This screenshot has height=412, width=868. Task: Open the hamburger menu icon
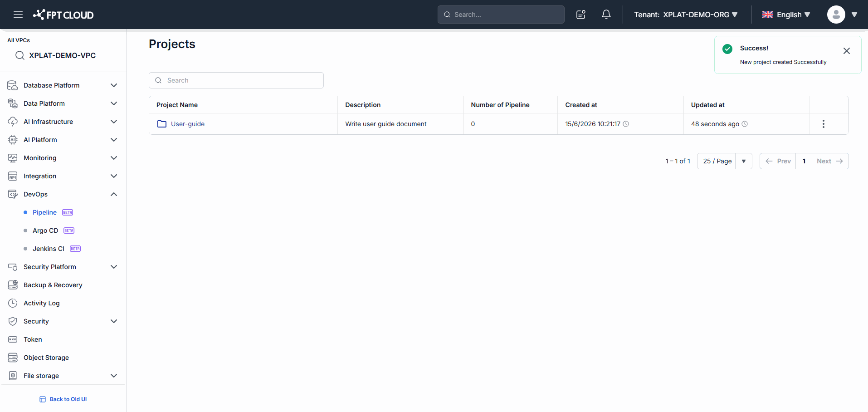(x=18, y=15)
